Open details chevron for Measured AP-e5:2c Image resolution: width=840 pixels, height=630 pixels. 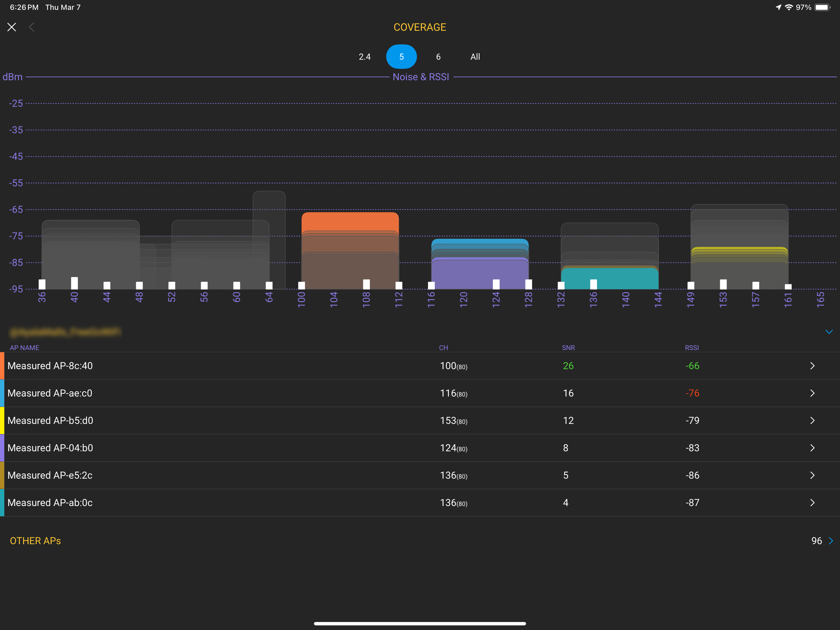[812, 475]
